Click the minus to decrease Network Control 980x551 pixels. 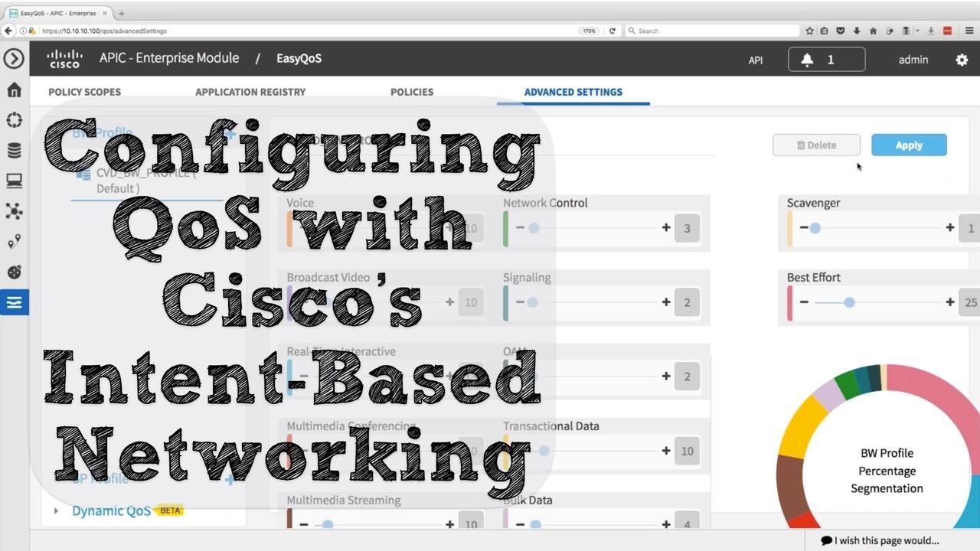coord(521,227)
